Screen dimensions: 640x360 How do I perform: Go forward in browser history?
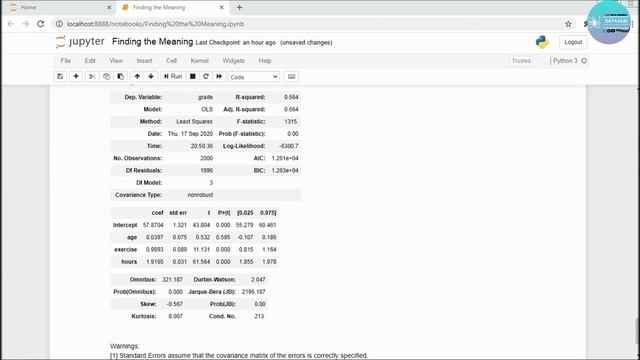25,24
